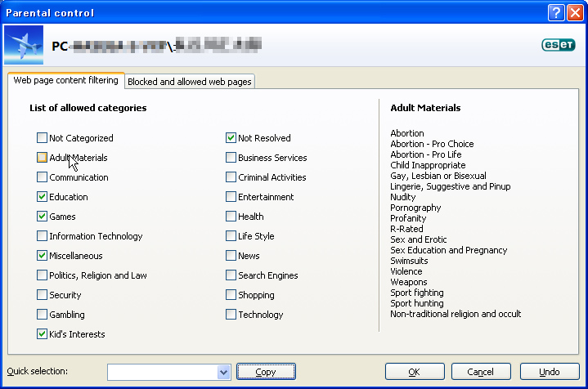Check Information Technology category
The image size is (588, 389).
[x=42, y=235]
